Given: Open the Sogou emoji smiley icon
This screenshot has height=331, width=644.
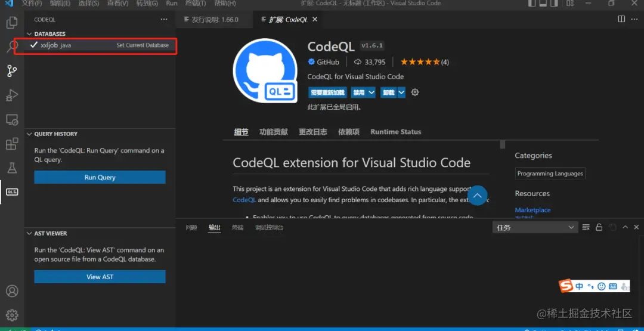Looking at the screenshot, I should click(x=601, y=286).
